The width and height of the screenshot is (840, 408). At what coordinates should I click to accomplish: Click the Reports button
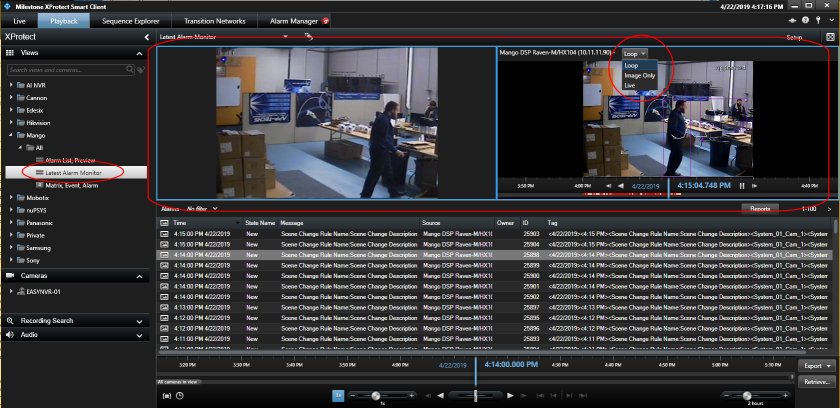pos(760,209)
